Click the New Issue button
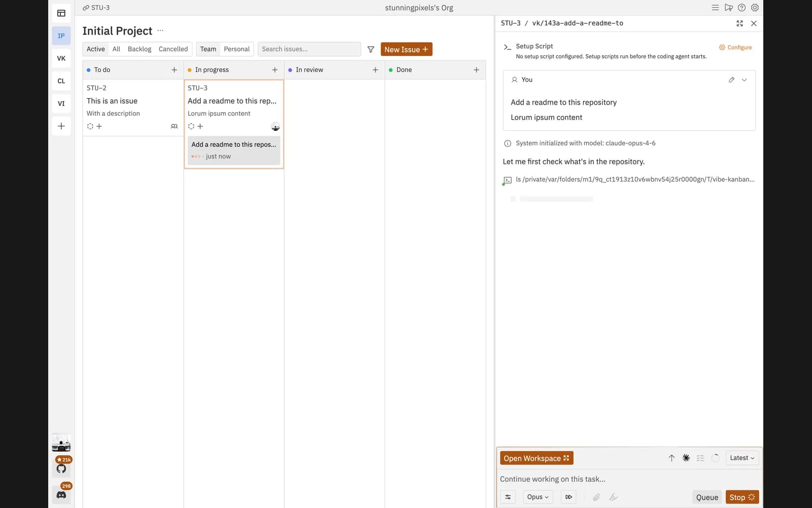Viewport: 812px width, 508px height. point(407,49)
